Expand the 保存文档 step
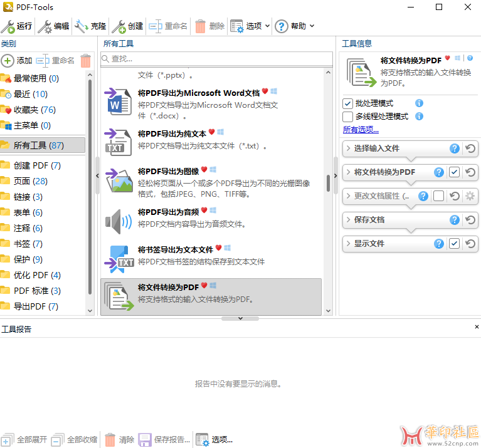 (x=349, y=219)
